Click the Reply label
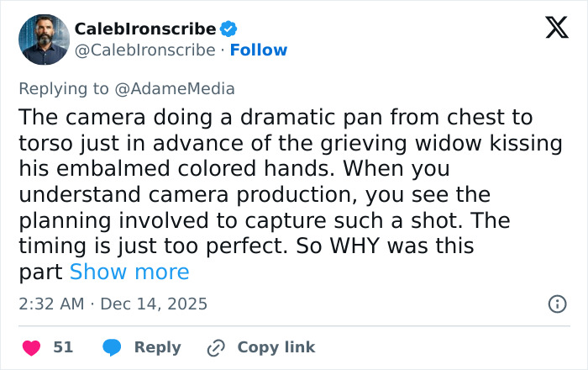This screenshot has height=370, width=588. point(157,347)
